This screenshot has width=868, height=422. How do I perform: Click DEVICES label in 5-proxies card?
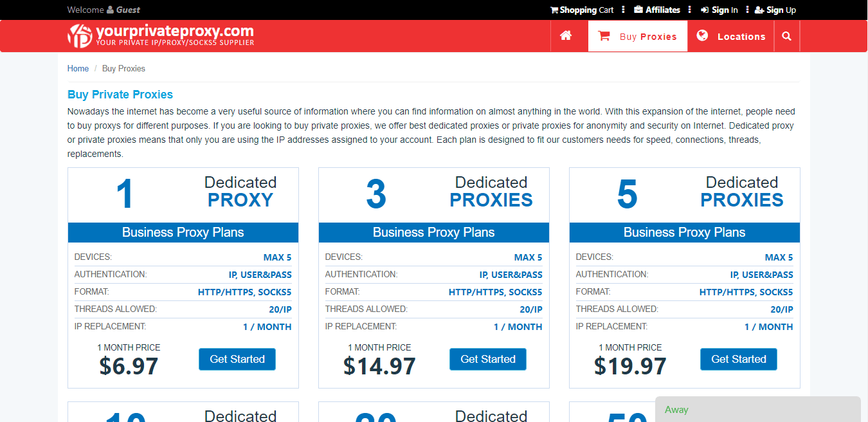coord(594,257)
